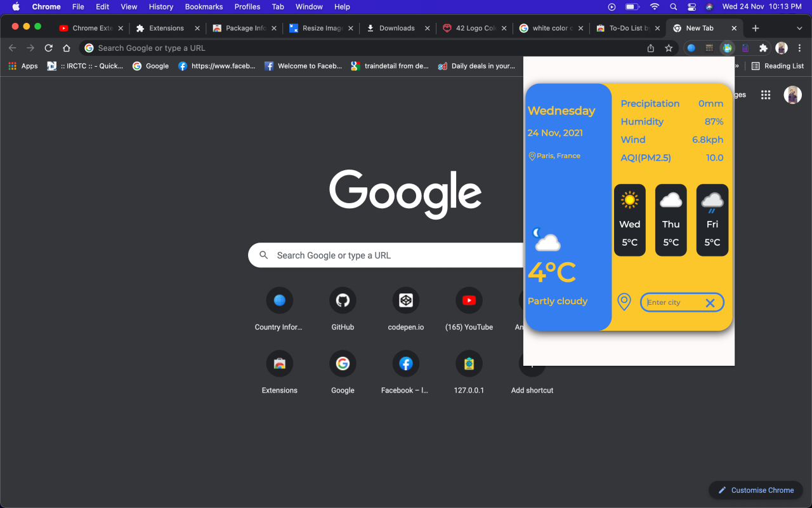
Task: Open codepen.io shortcut
Action: coord(406,309)
